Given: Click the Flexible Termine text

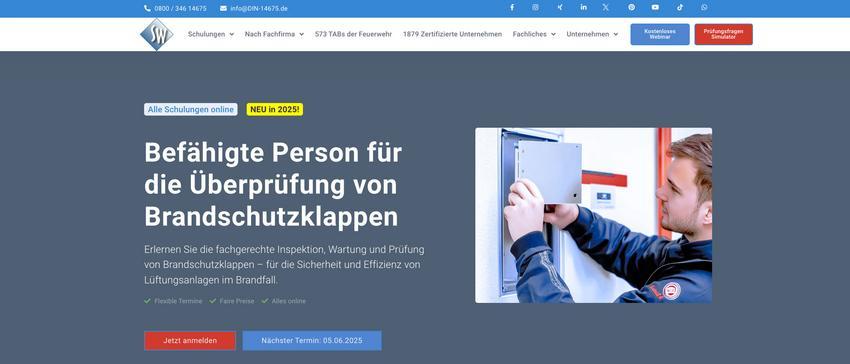Looking at the screenshot, I should click(x=178, y=301).
